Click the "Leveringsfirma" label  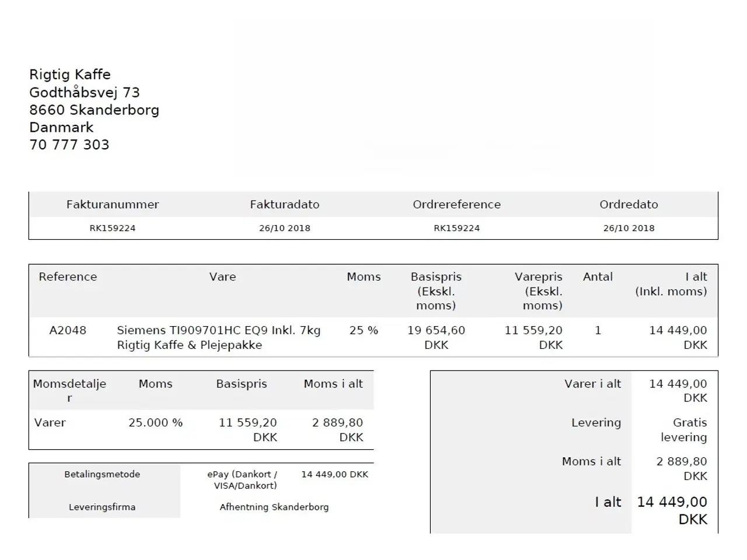tap(102, 508)
